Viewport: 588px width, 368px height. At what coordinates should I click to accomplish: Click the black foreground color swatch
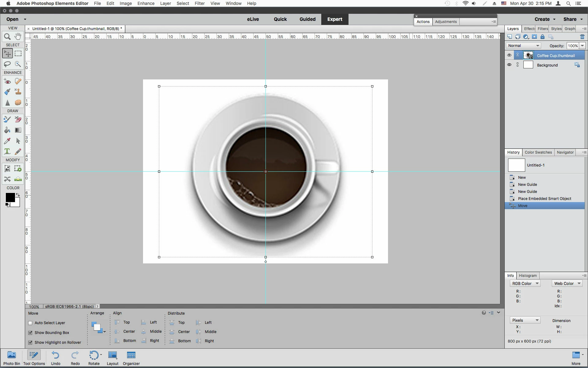(x=10, y=197)
